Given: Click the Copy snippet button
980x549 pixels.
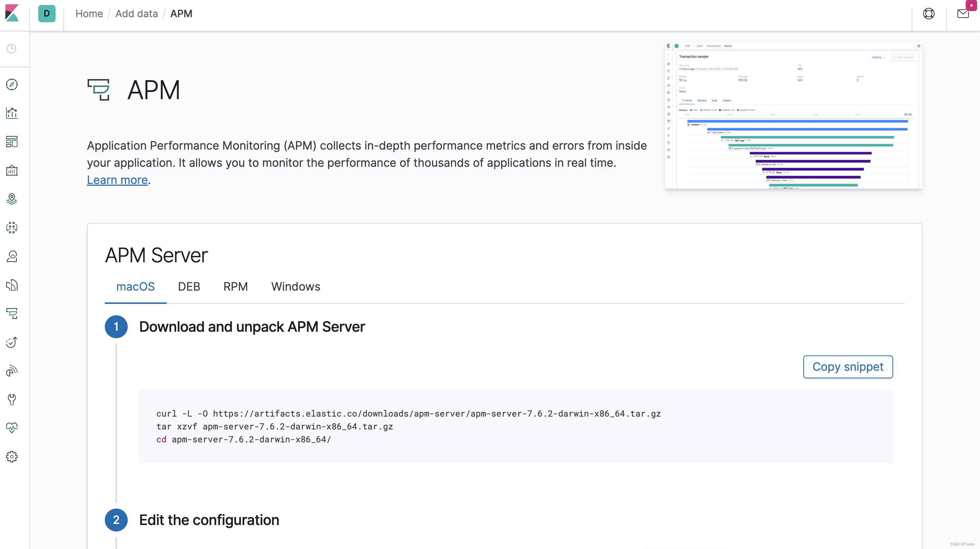Looking at the screenshot, I should [x=848, y=366].
